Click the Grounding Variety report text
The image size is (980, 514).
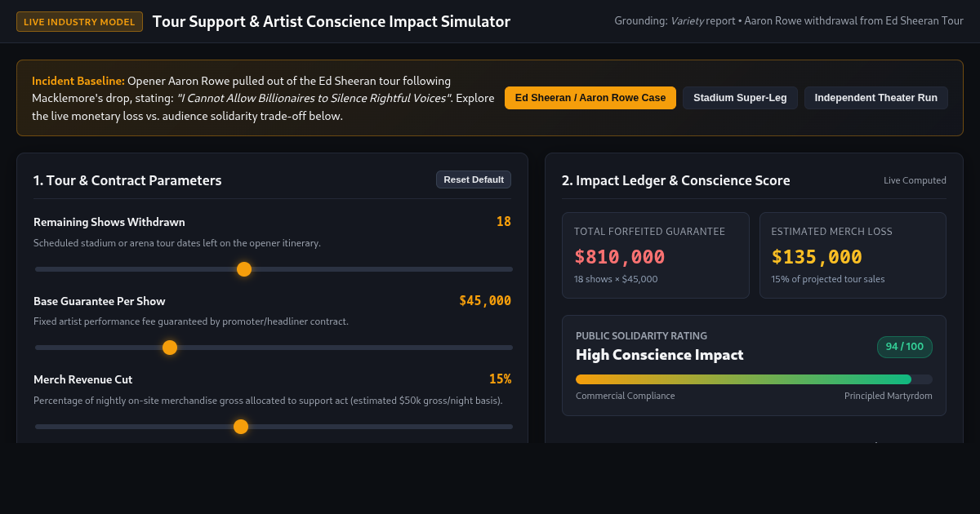(x=789, y=21)
